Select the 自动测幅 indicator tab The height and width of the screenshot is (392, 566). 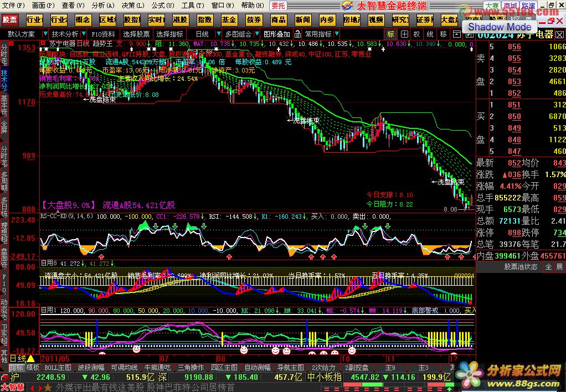tap(258, 368)
